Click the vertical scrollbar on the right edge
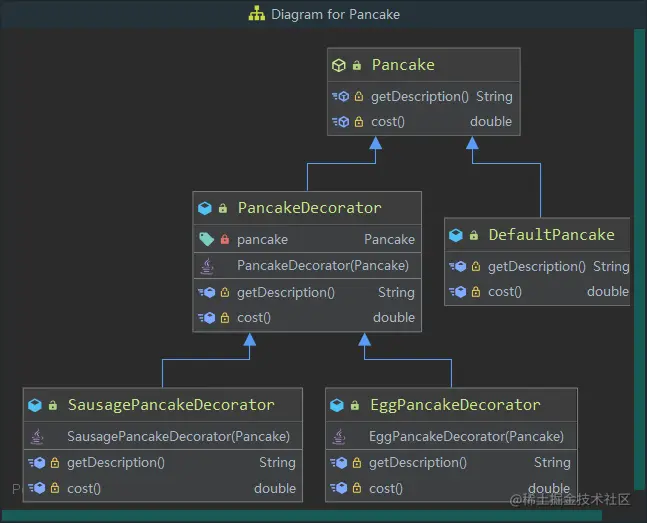 pyautogui.click(x=640, y=259)
